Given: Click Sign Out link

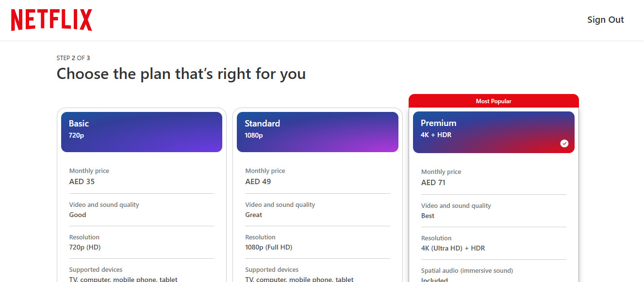Looking at the screenshot, I should [x=605, y=20].
